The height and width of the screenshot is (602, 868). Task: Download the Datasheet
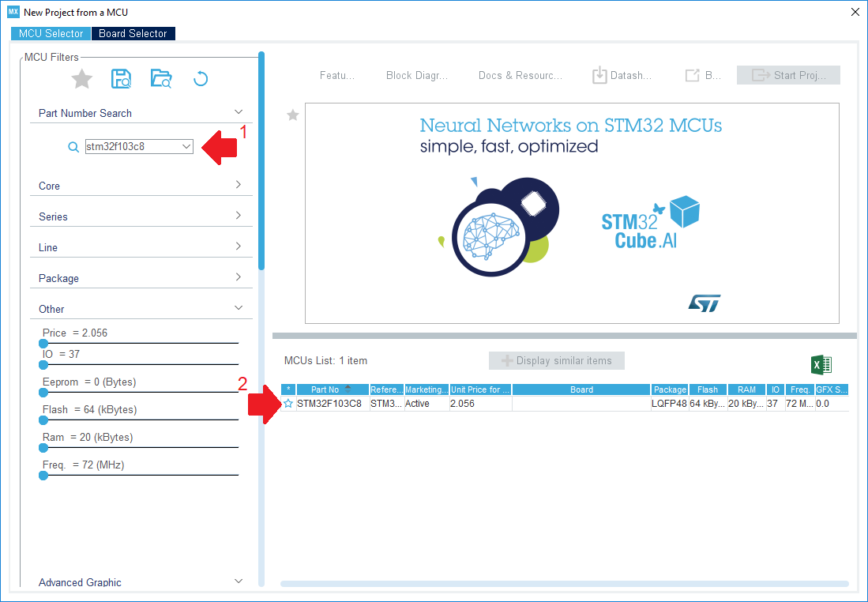click(x=622, y=75)
